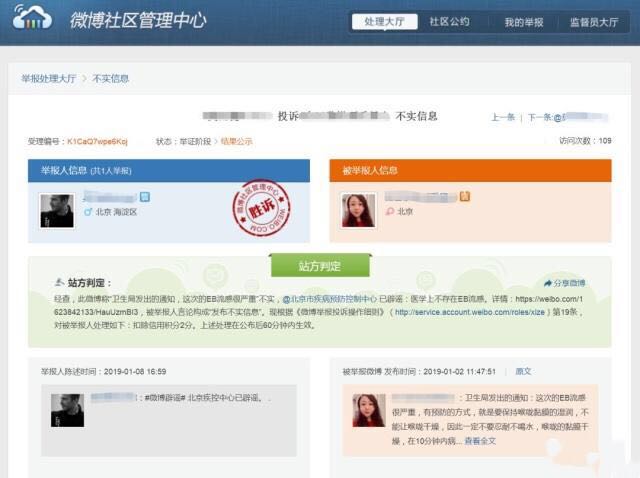Click the red 胜诉 stamp
The width and height of the screenshot is (640, 478).
pos(261,208)
